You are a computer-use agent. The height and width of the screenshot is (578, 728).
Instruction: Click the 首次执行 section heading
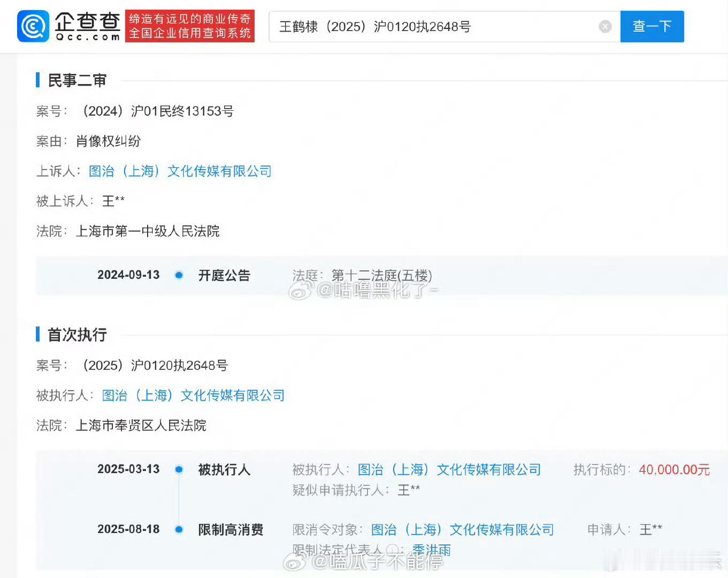77,334
